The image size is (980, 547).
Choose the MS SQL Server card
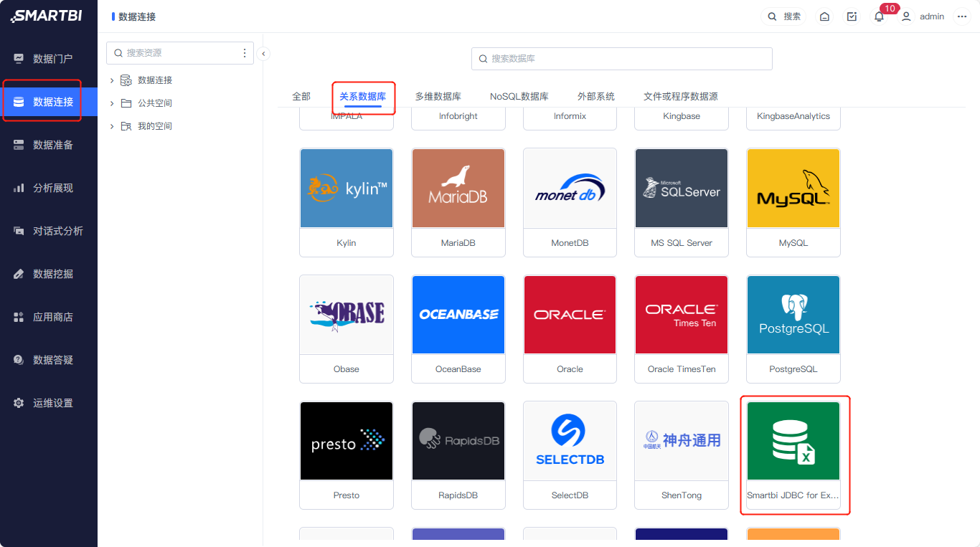682,203
